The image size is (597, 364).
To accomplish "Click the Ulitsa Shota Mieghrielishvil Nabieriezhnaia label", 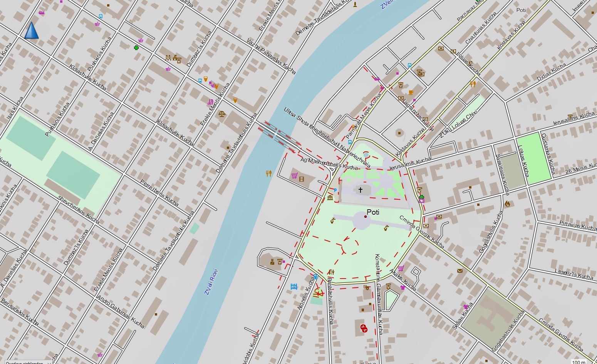I will click(327, 137).
